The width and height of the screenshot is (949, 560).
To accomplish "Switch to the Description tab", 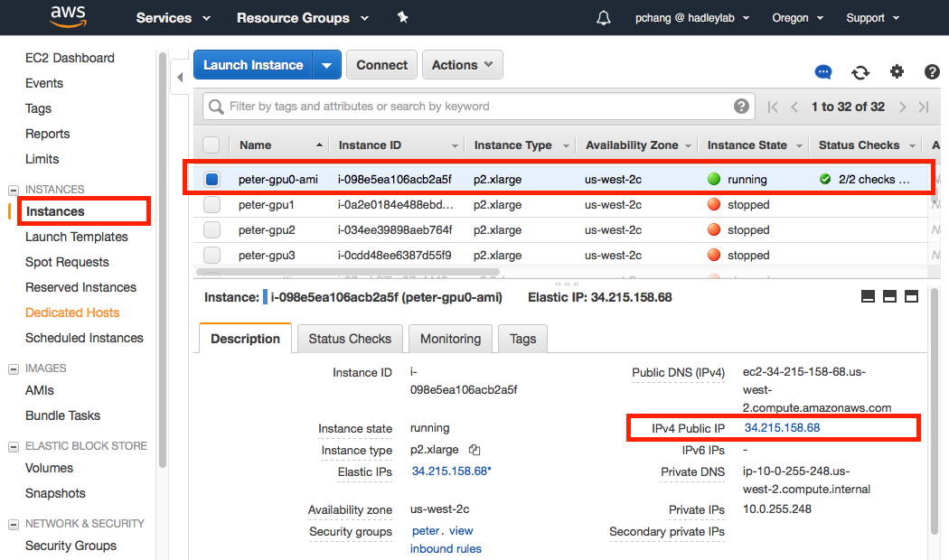I will [x=245, y=339].
